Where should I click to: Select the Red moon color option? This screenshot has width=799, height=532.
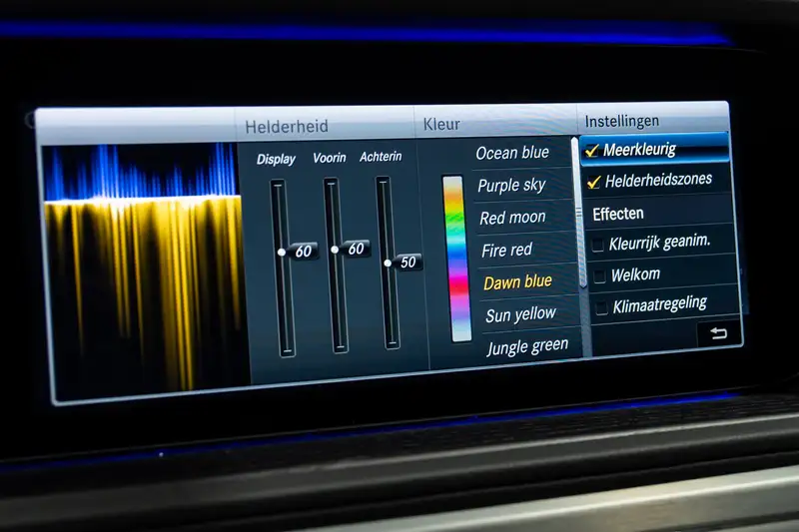tap(512, 217)
